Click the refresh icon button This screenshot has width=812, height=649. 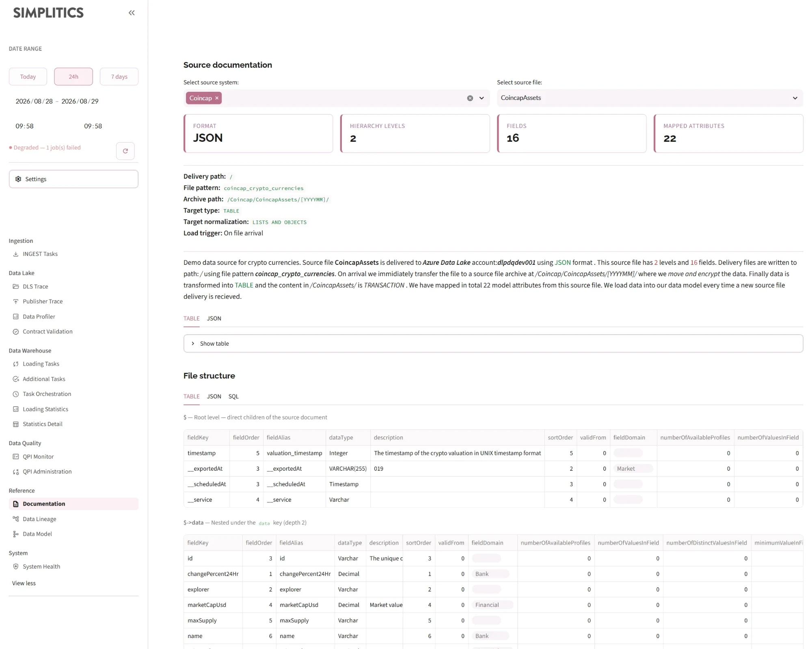pos(125,151)
